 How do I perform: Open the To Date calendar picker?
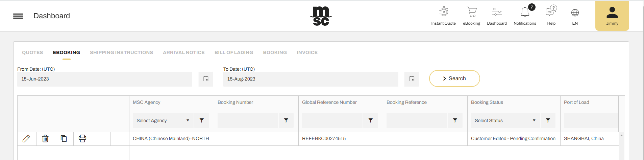point(412,79)
